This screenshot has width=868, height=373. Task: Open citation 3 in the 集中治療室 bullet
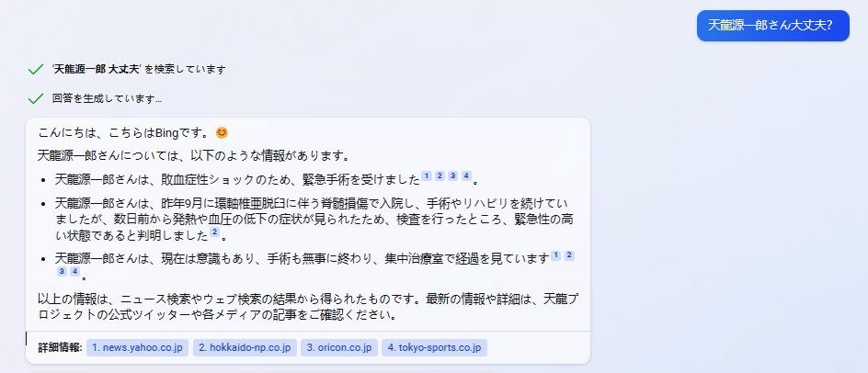click(62, 271)
